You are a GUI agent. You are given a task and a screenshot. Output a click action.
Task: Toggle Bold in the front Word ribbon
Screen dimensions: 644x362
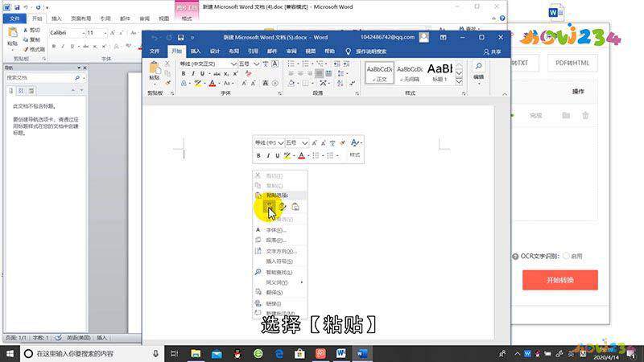(x=184, y=73)
